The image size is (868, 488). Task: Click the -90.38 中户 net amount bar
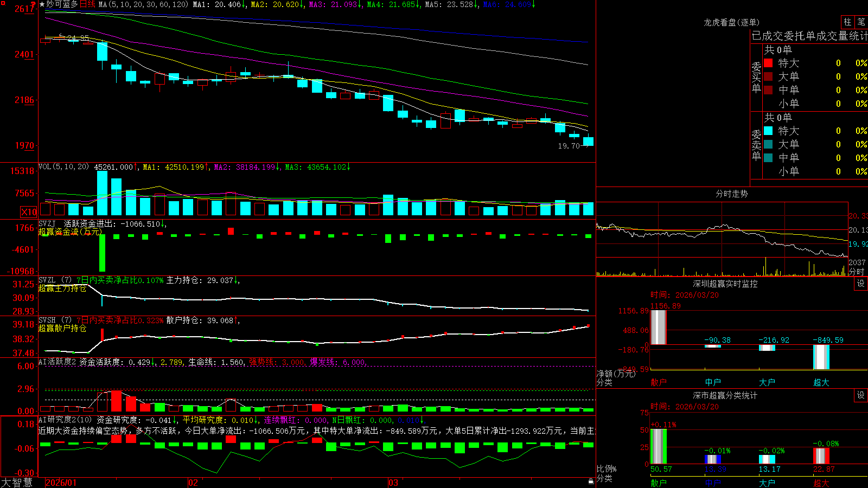[x=712, y=346]
